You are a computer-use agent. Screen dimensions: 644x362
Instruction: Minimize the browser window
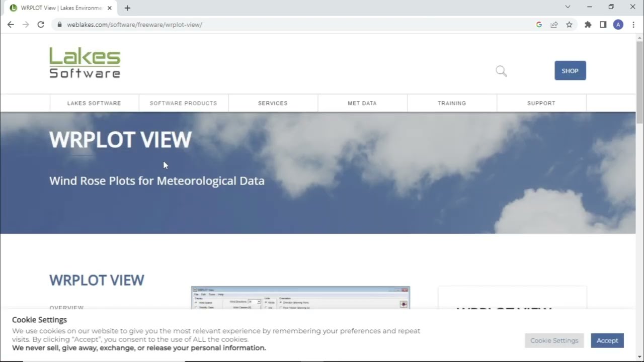click(589, 7)
